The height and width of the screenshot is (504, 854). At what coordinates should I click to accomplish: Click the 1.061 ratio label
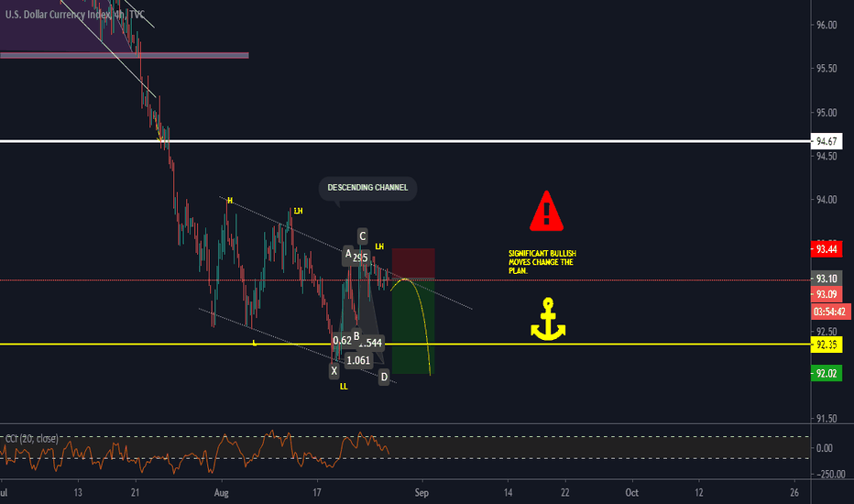tap(358, 360)
